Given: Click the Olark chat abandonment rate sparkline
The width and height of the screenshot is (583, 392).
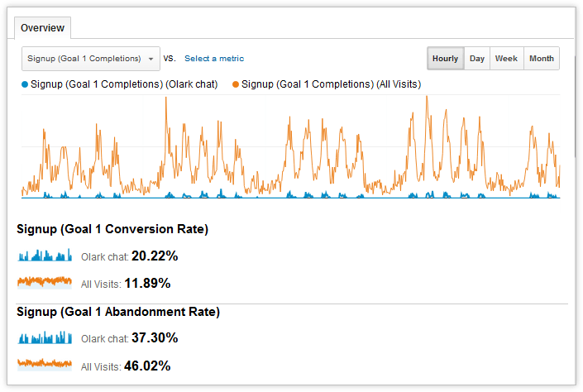Looking at the screenshot, I should click(x=45, y=337).
